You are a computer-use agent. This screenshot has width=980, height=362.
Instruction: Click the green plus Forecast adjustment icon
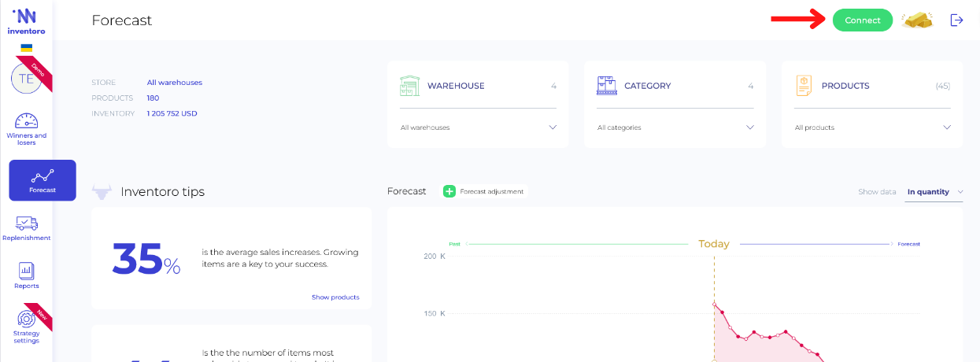pyautogui.click(x=449, y=191)
